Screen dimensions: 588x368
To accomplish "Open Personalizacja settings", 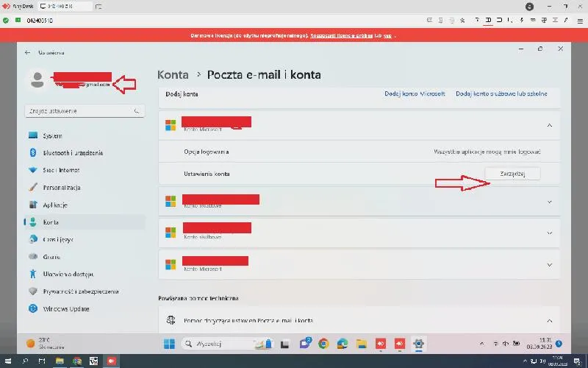I will (85, 188).
